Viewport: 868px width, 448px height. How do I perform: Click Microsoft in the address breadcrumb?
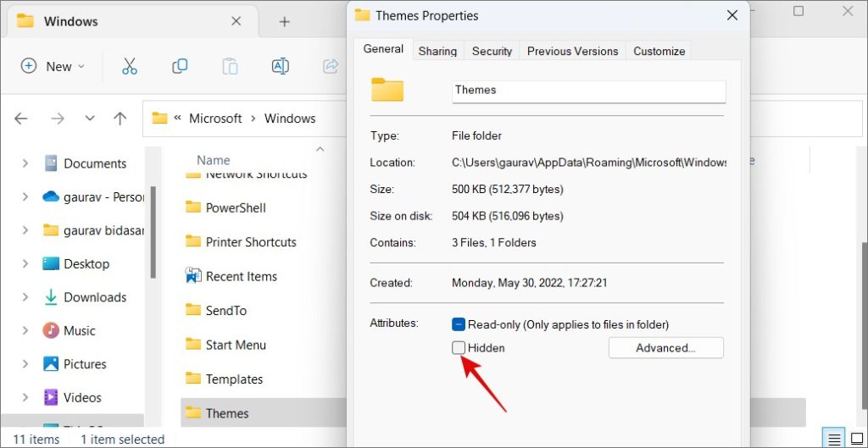pos(215,119)
